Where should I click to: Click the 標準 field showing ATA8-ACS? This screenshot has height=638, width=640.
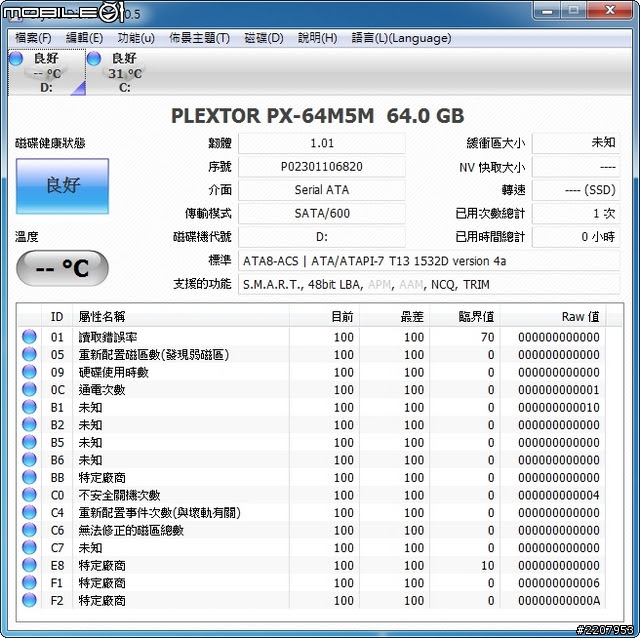[429, 261]
